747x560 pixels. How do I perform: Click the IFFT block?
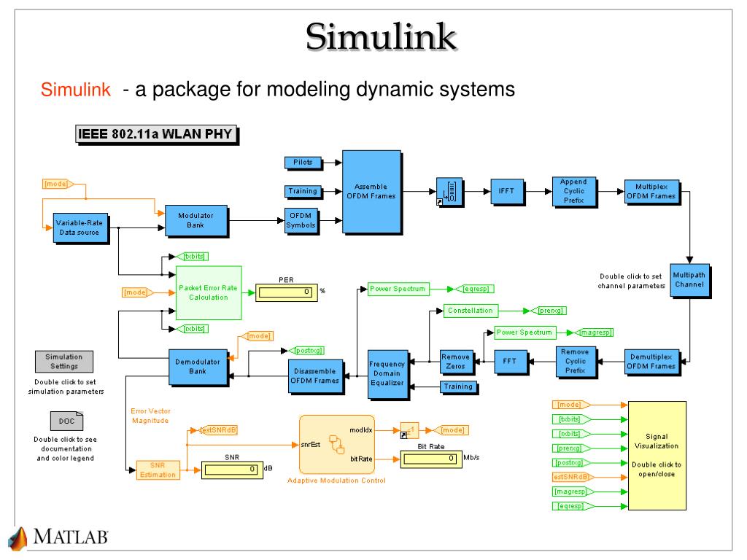tap(507, 192)
